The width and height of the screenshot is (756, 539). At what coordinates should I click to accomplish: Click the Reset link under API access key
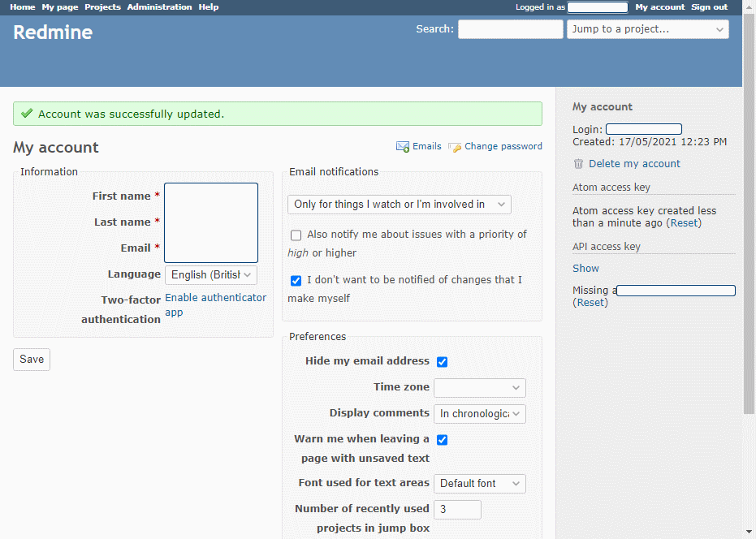pyautogui.click(x=590, y=303)
